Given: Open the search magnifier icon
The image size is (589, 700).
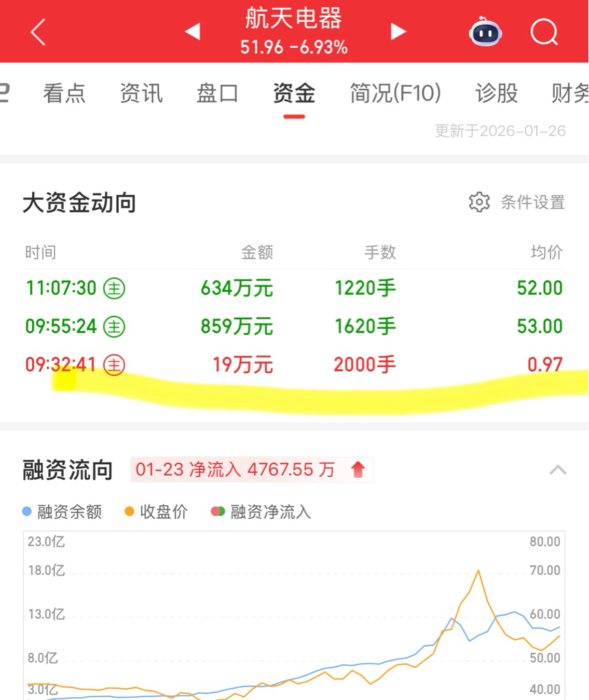Looking at the screenshot, I should point(545,32).
